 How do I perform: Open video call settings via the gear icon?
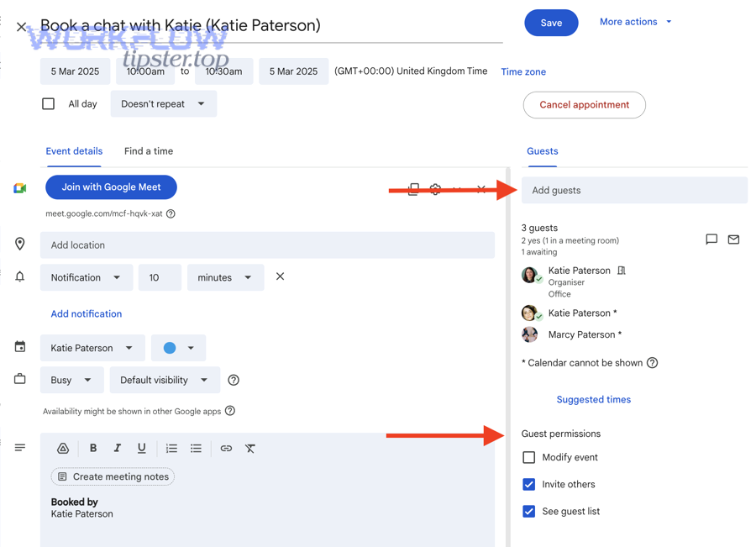435,189
